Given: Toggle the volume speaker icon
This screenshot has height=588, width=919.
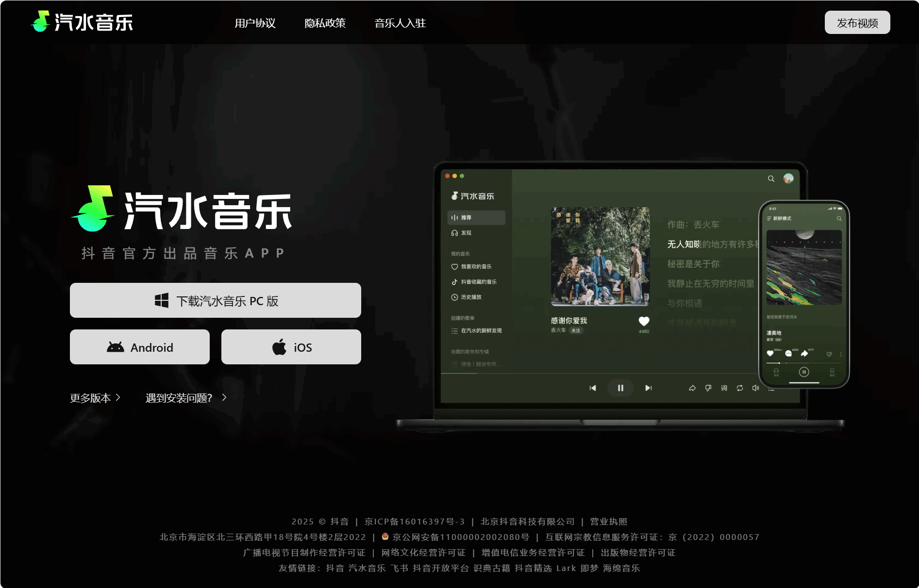Looking at the screenshot, I should click(x=755, y=388).
